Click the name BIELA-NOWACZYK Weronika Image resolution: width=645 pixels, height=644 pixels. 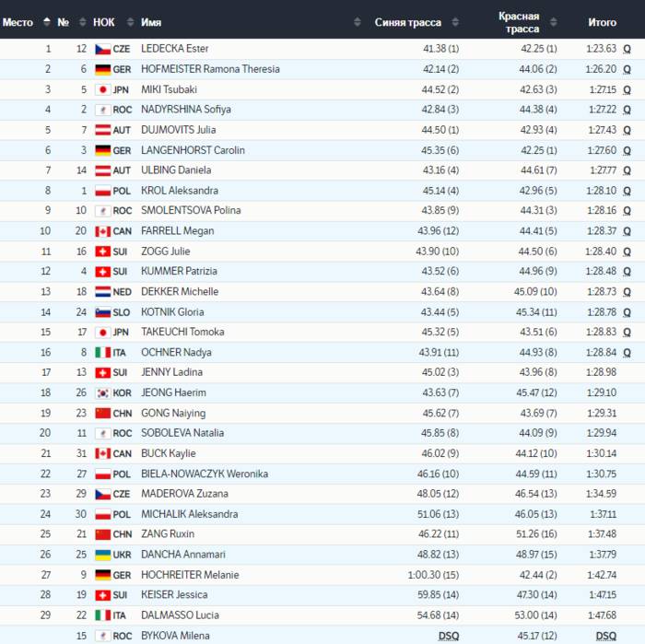tap(205, 474)
